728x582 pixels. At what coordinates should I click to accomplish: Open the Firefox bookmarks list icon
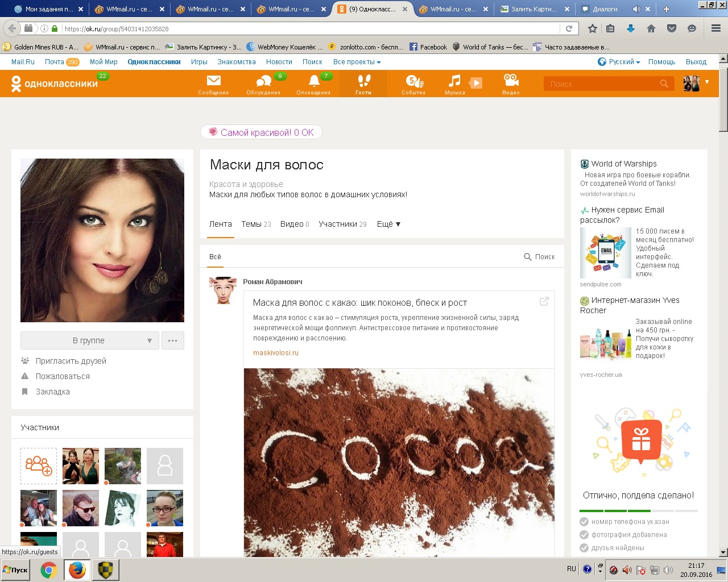click(x=610, y=28)
